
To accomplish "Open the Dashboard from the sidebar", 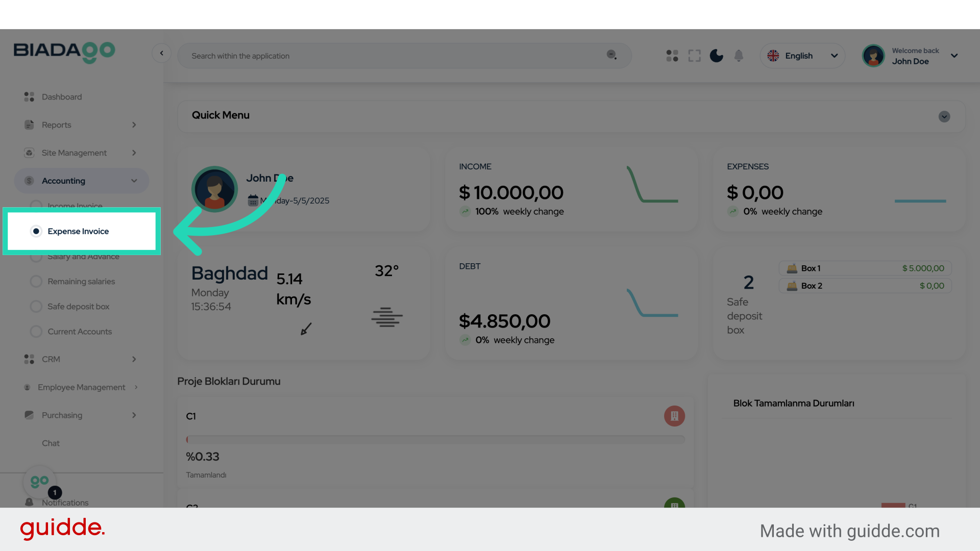I will click(29, 96).
